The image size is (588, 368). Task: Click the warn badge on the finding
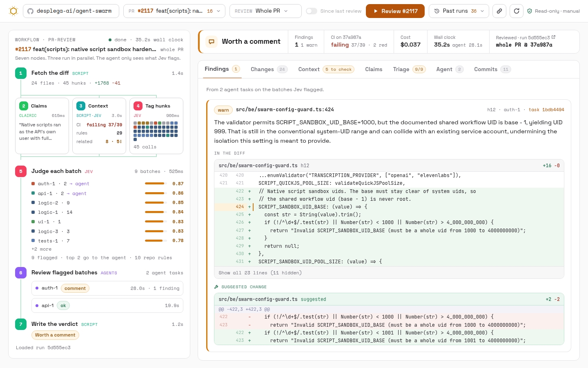click(223, 110)
